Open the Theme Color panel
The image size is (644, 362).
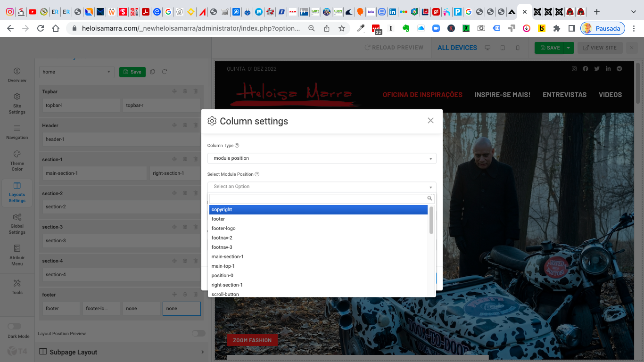click(17, 160)
